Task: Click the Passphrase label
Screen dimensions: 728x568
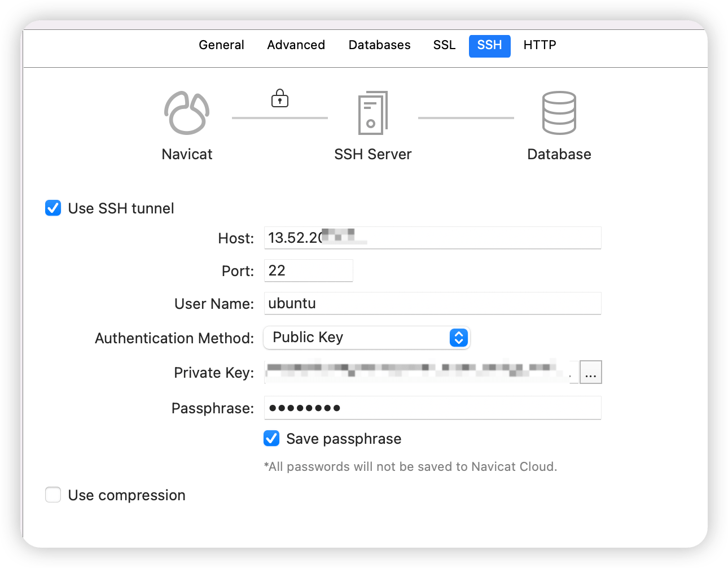Action: pyautogui.click(x=213, y=408)
